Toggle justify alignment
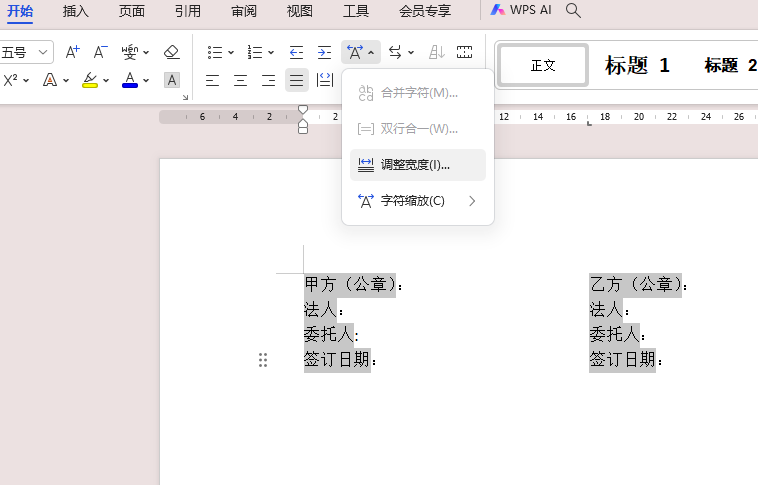 (x=296, y=80)
